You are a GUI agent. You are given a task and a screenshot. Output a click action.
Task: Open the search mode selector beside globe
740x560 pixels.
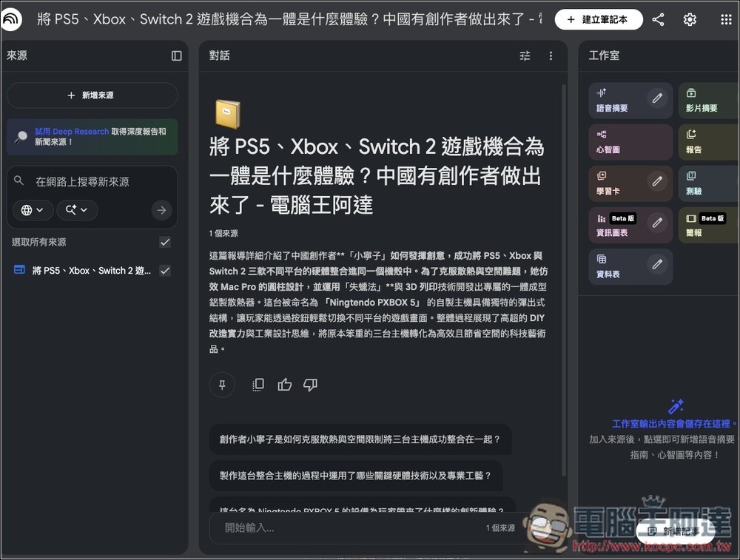pos(77,210)
